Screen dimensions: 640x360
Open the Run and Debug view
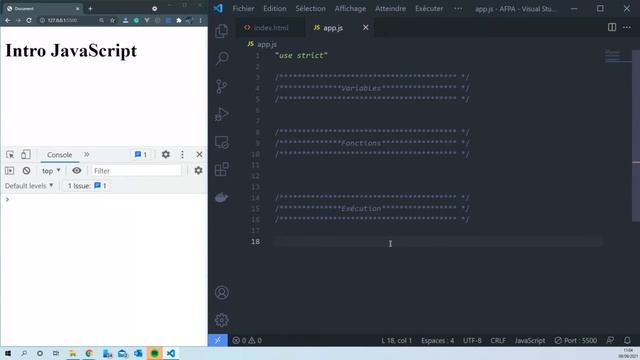[222, 114]
